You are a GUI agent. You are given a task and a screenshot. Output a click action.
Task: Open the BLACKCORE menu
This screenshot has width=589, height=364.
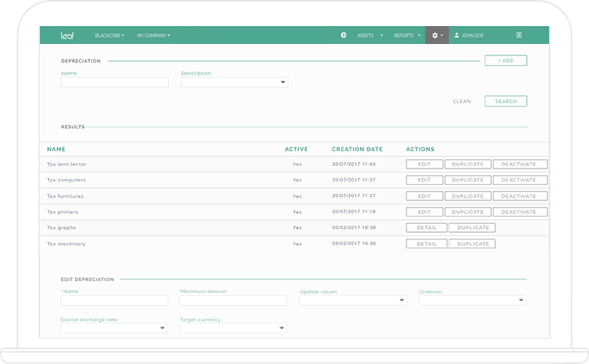pyautogui.click(x=109, y=35)
